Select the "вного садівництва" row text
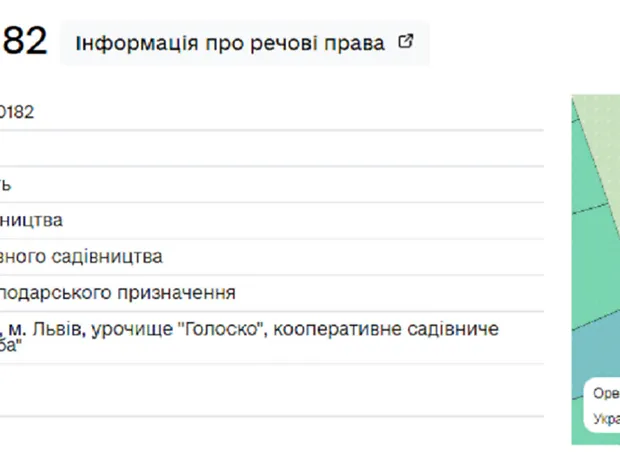This screenshot has width=620, height=460. point(82,257)
